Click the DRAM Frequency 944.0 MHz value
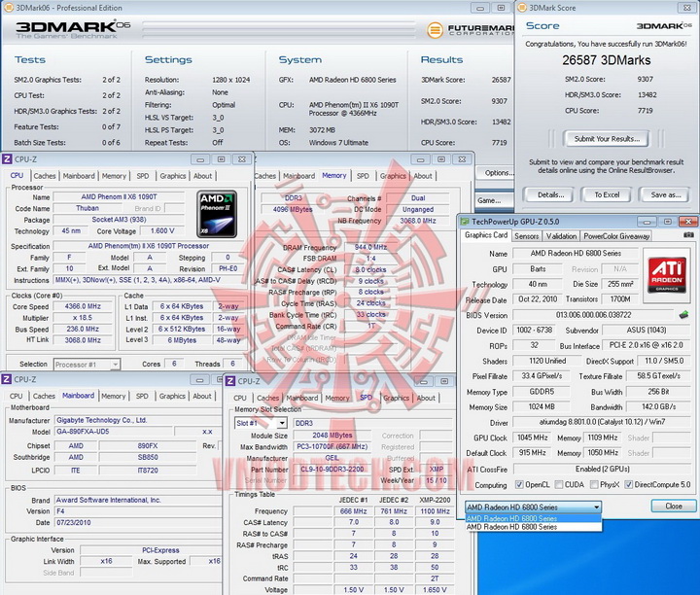 click(x=370, y=247)
